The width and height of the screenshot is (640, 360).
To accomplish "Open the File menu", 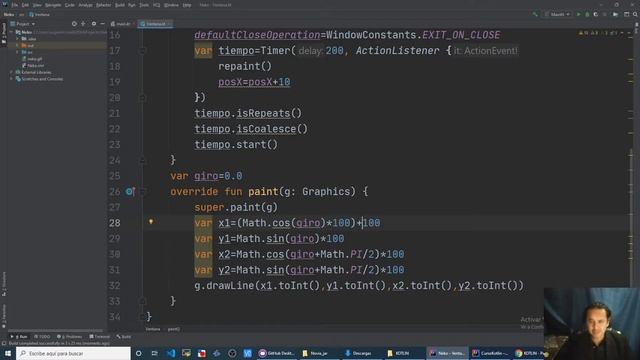I will pyautogui.click(x=15, y=5).
